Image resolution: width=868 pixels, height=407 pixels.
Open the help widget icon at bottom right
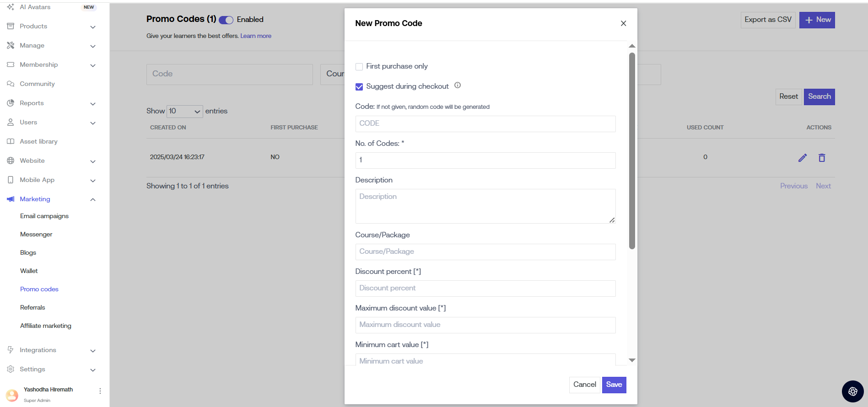[x=852, y=391]
